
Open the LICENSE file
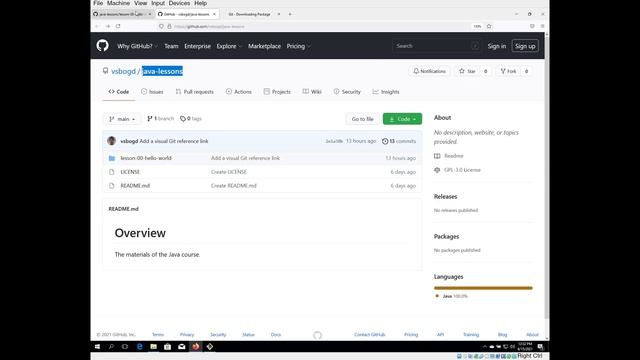point(130,172)
